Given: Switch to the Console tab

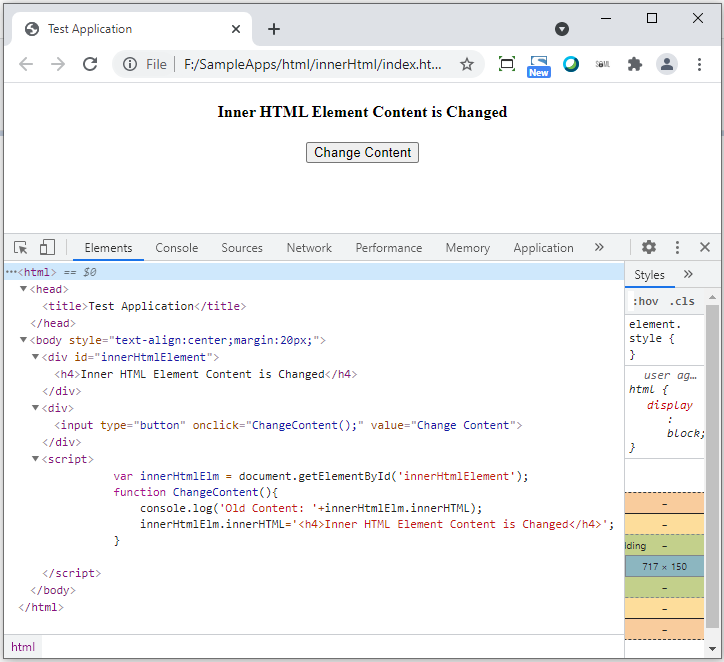Looking at the screenshot, I should coord(176,248).
